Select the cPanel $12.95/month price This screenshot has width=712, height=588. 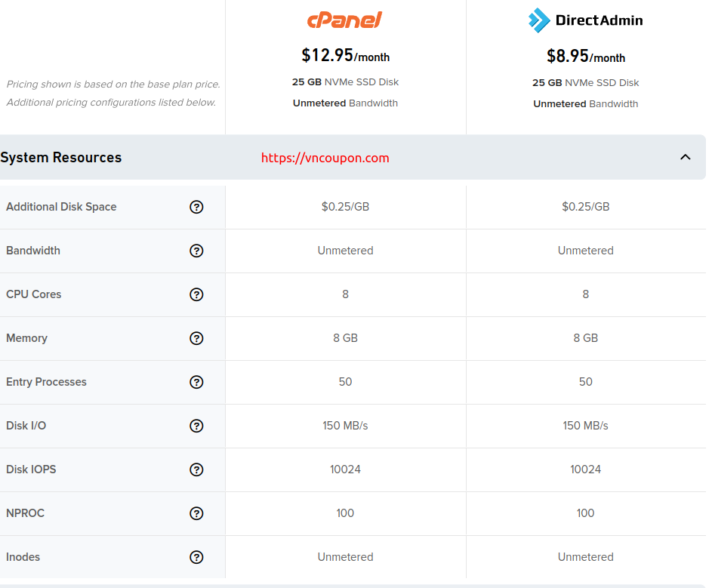click(346, 55)
